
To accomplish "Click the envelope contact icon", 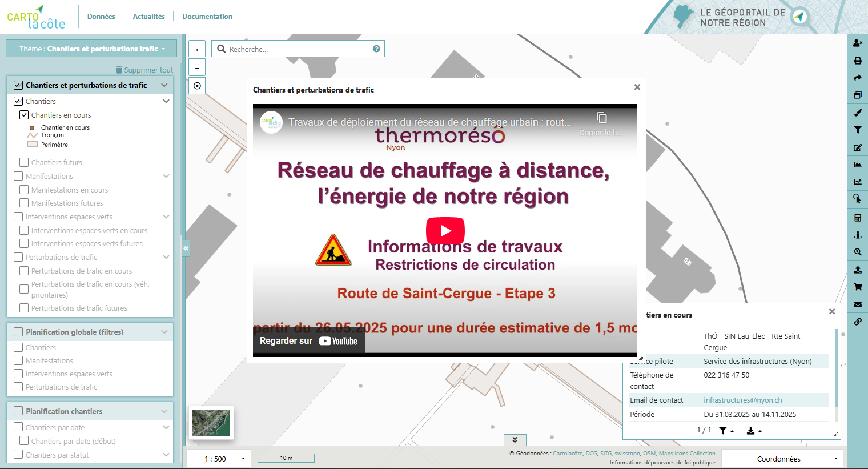I will click(858, 304).
